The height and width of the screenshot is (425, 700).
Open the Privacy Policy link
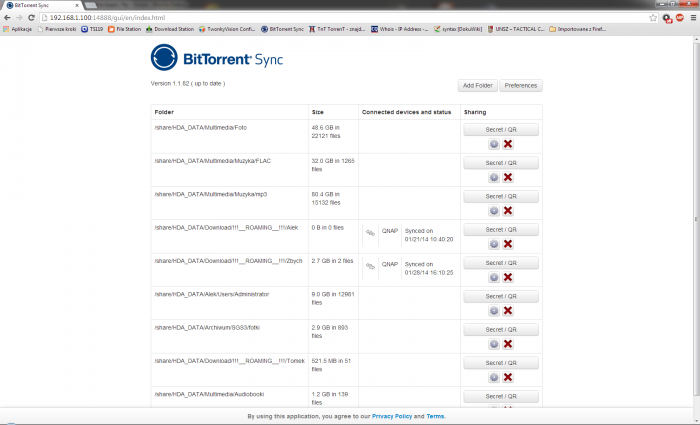click(x=392, y=416)
